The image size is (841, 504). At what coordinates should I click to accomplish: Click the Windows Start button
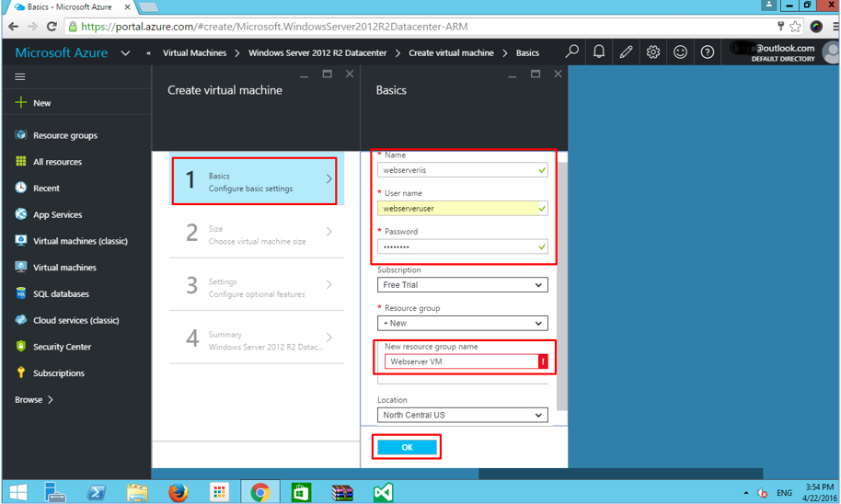pyautogui.click(x=17, y=492)
